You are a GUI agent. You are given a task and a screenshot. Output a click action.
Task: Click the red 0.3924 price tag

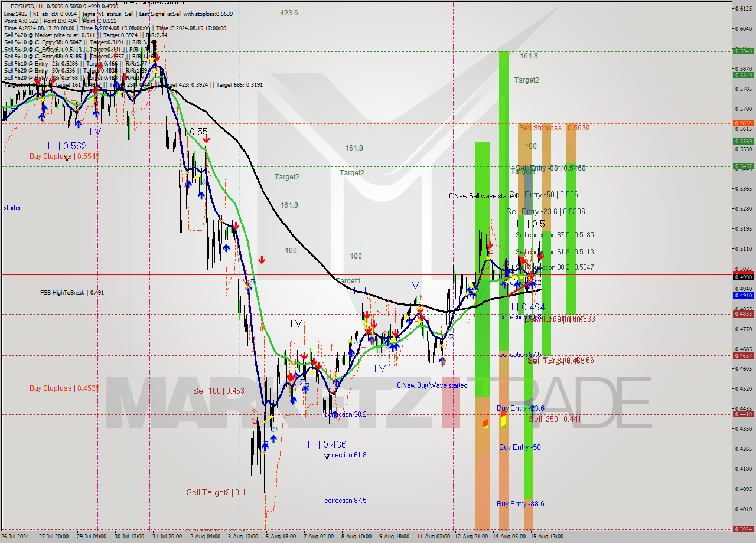[743, 529]
